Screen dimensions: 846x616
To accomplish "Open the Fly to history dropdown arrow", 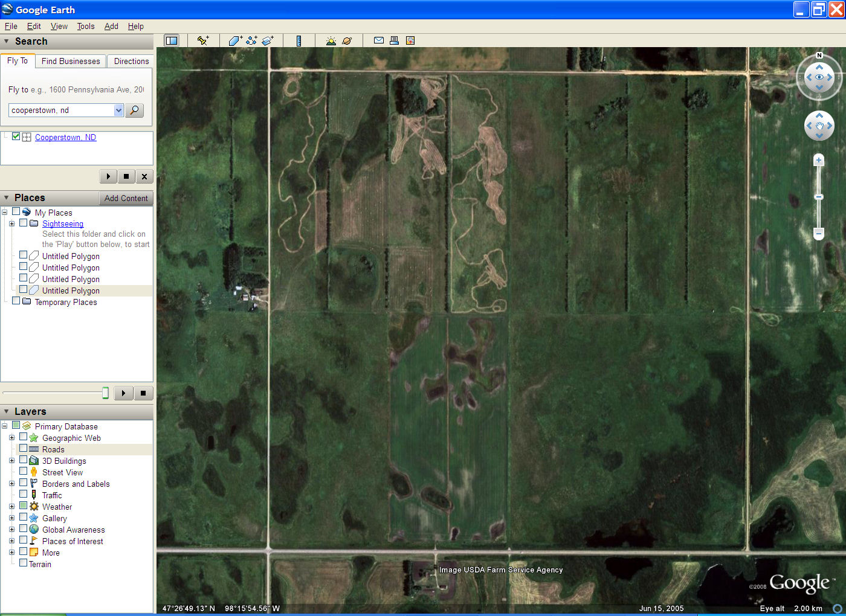I will [118, 110].
